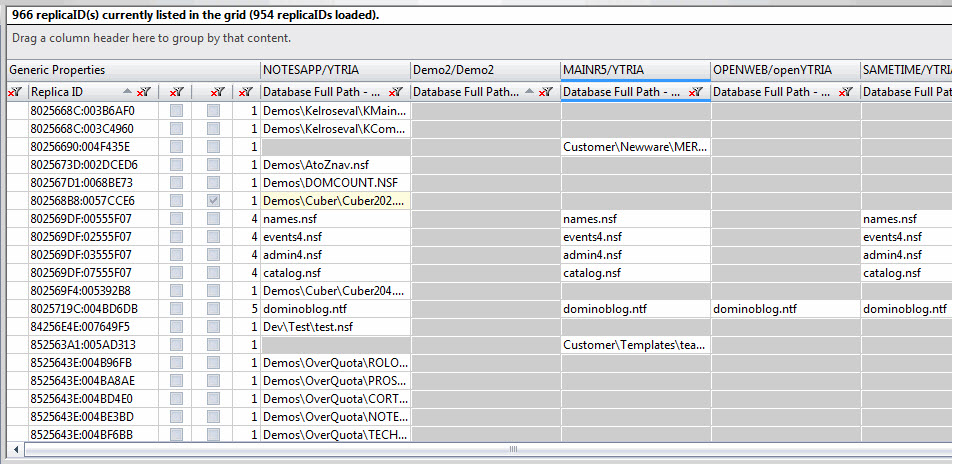Image resolution: width=953 pixels, height=464 pixels.
Task: Click filter icon in OPENWEB/openYTRIA Database Full Path header
Action: [x=846, y=92]
